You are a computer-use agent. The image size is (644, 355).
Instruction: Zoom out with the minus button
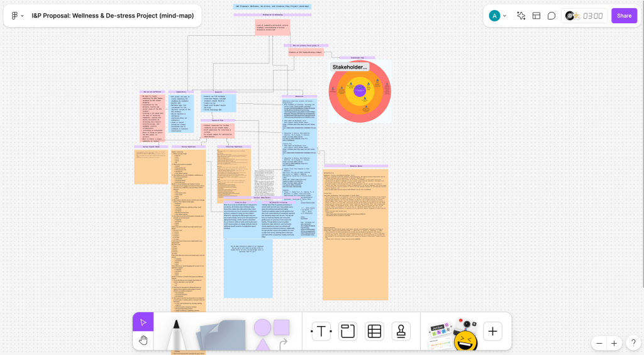pyautogui.click(x=599, y=343)
